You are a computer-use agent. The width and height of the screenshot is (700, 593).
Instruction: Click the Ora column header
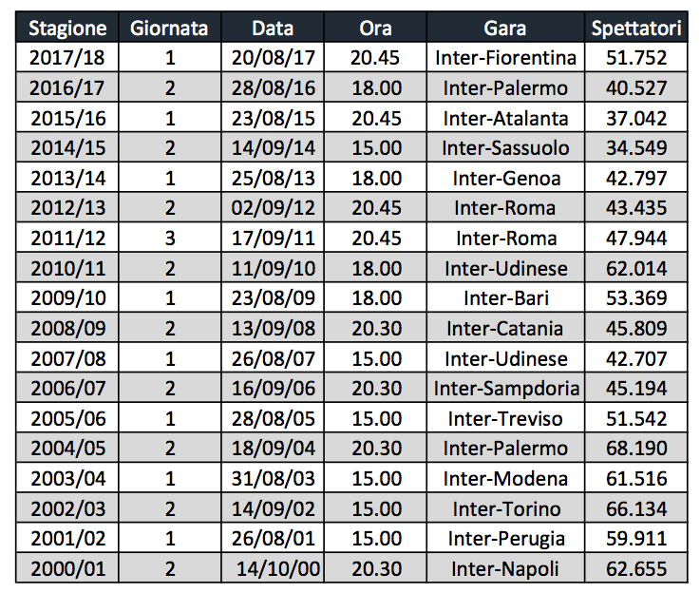tap(375, 29)
